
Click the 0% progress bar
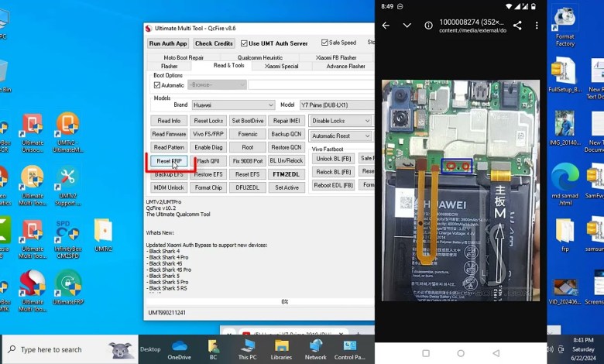260,302
